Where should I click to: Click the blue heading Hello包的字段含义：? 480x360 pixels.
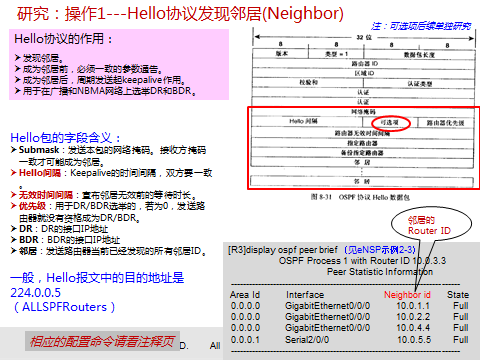65,138
